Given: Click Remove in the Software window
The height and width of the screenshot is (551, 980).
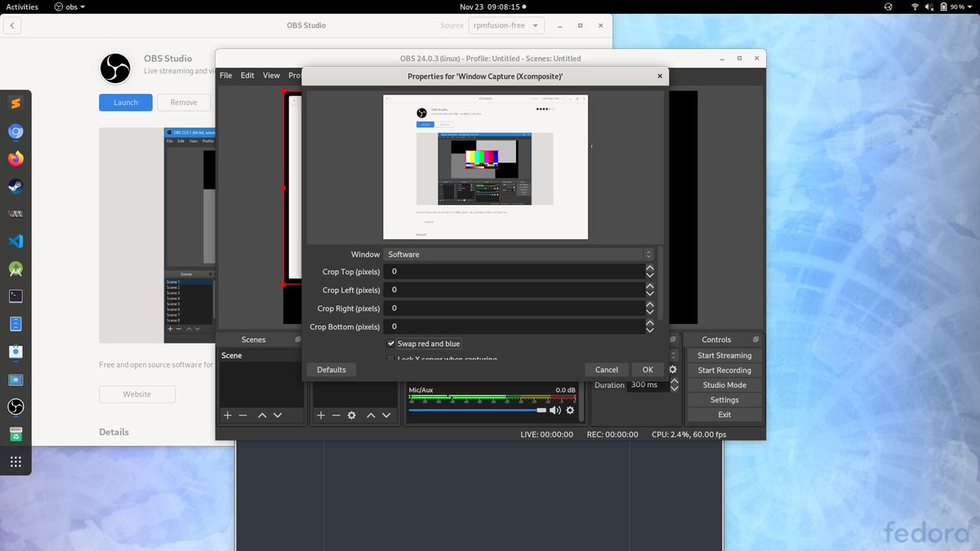Looking at the screenshot, I should coord(184,103).
